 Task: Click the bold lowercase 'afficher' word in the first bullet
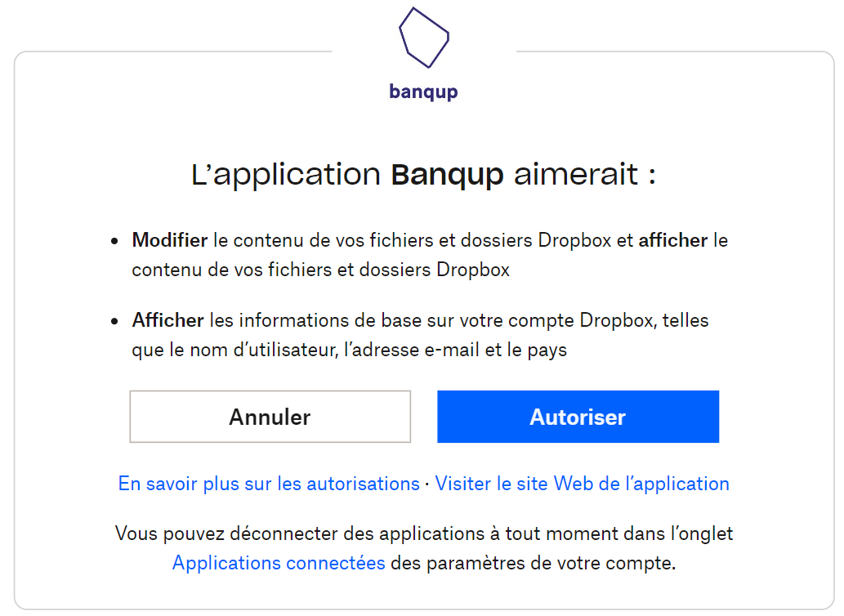673,240
